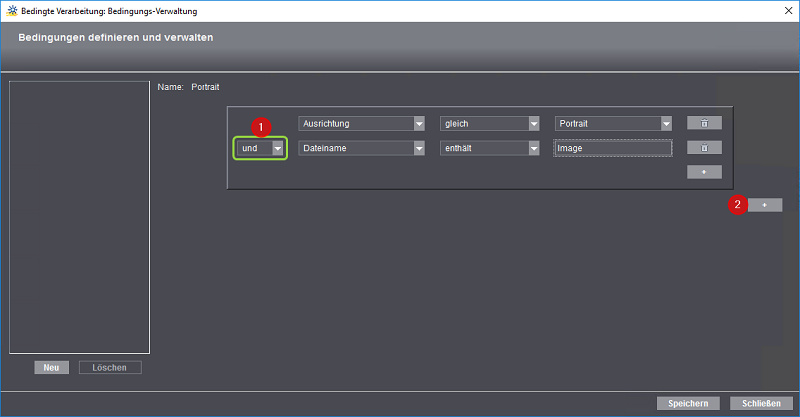Open the gleich operator dropdown
The image size is (800, 417).
[491, 123]
